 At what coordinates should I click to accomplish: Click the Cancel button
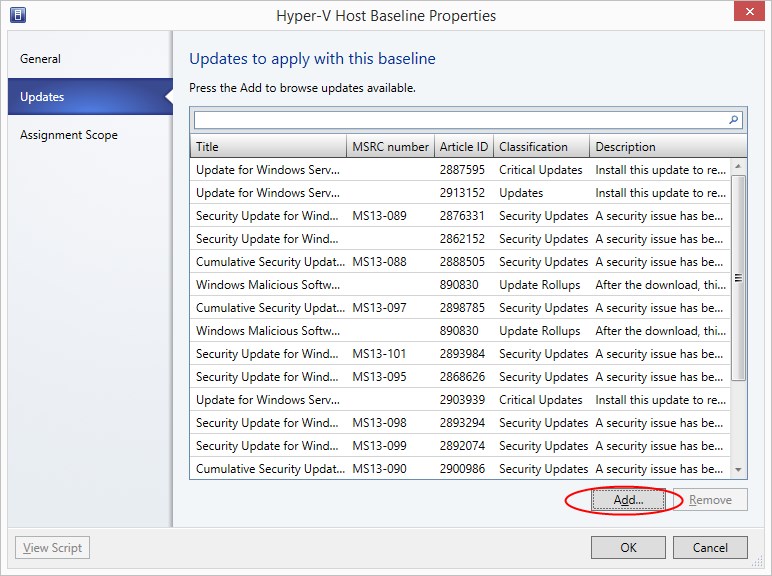710,547
